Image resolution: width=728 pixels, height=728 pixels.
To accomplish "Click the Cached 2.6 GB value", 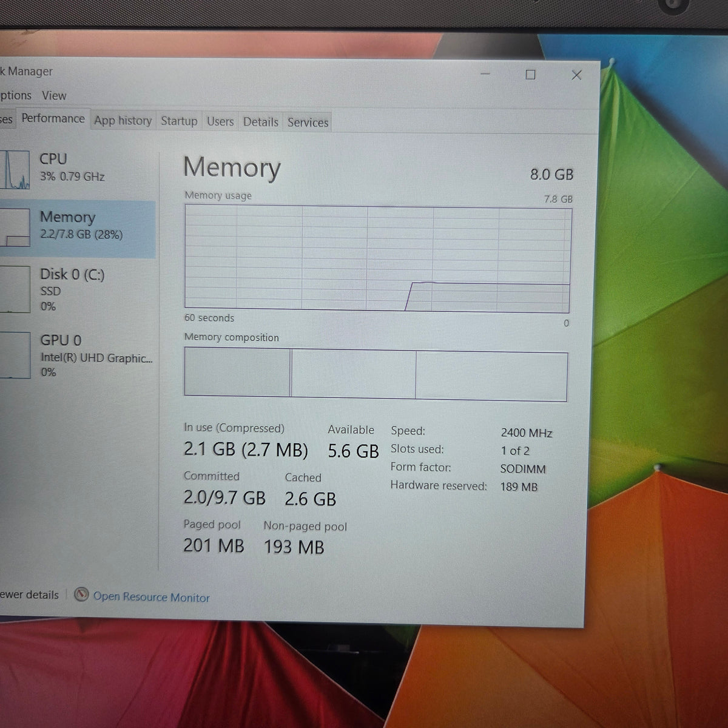I will click(x=310, y=499).
